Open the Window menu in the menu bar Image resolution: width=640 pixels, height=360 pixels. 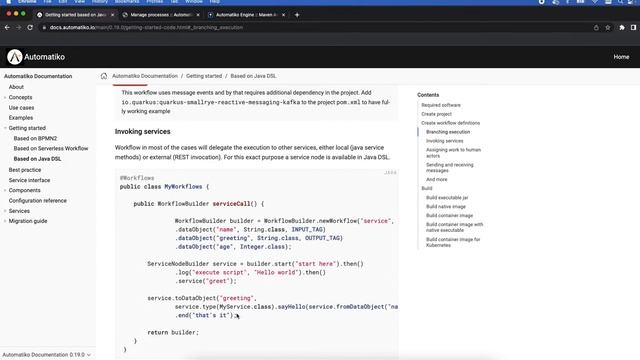tap(193, 2)
